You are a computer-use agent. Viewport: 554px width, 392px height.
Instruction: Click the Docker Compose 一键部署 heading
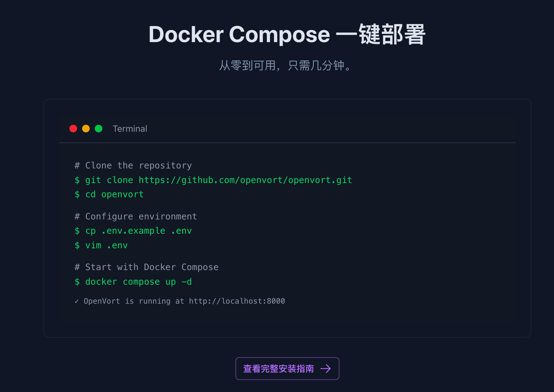[287, 34]
